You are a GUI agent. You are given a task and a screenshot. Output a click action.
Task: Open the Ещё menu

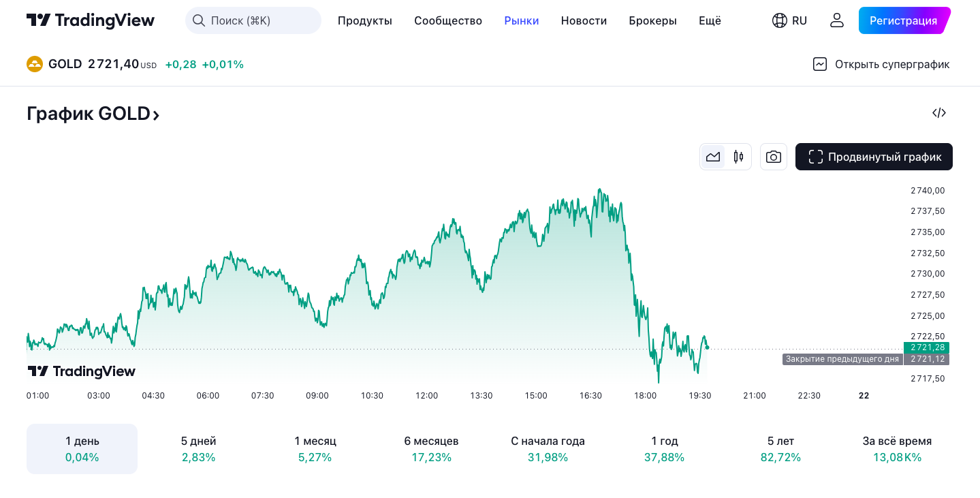tap(710, 20)
